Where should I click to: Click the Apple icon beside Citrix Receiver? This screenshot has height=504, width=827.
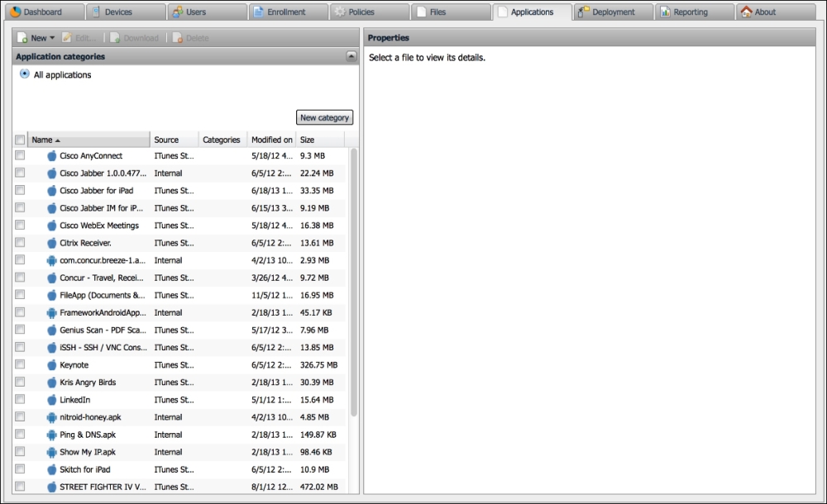(51, 243)
